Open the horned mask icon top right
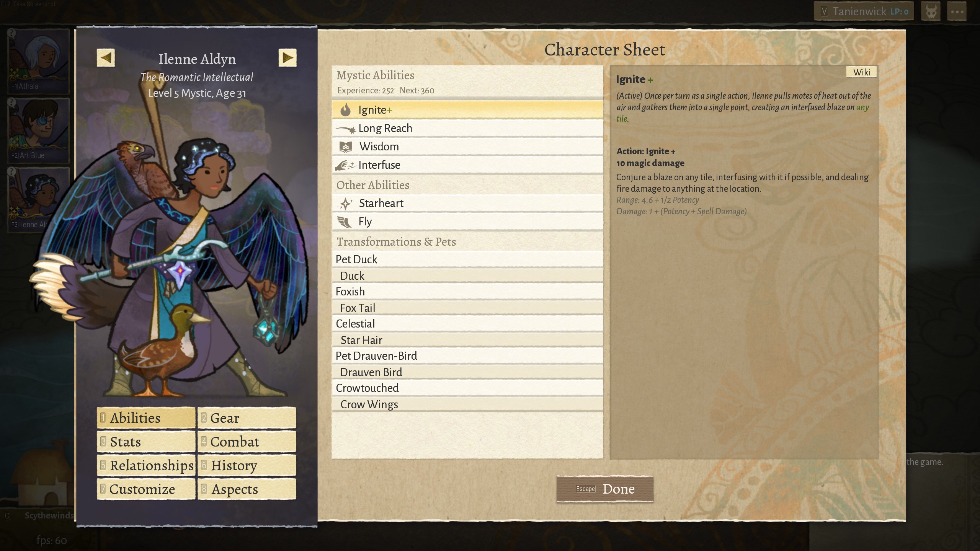The image size is (980, 551). (x=931, y=12)
